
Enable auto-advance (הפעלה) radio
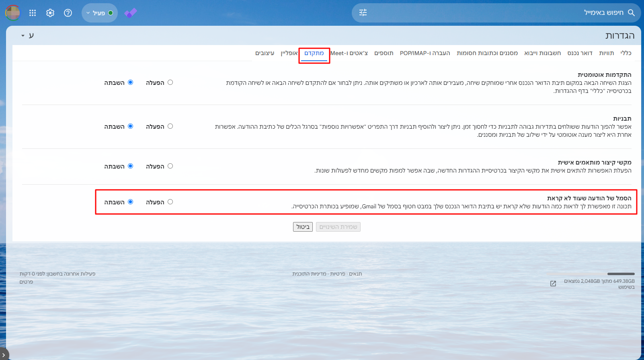[170, 82]
